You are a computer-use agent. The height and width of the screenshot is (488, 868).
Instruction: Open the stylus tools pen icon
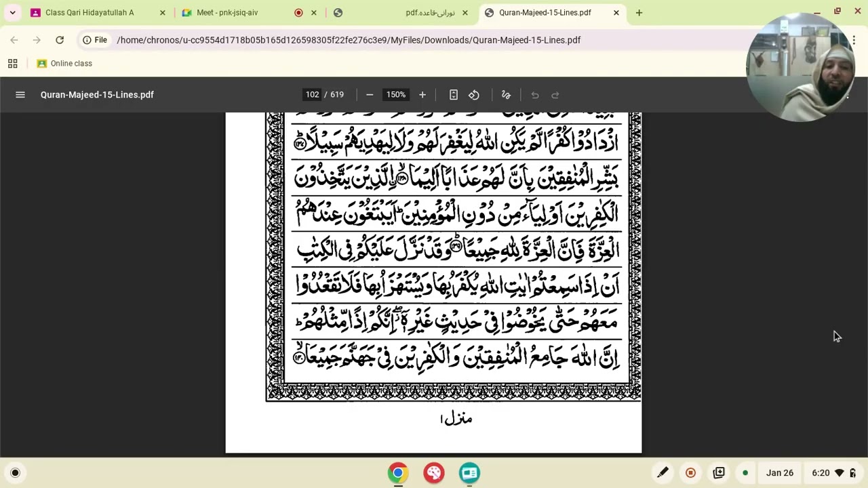coord(663,473)
